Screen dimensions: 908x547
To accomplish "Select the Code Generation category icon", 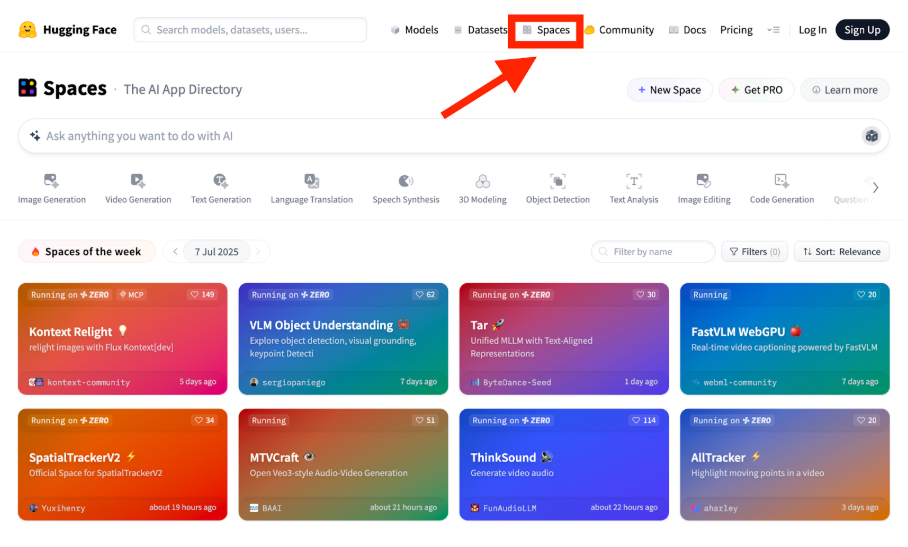I will tap(781, 181).
